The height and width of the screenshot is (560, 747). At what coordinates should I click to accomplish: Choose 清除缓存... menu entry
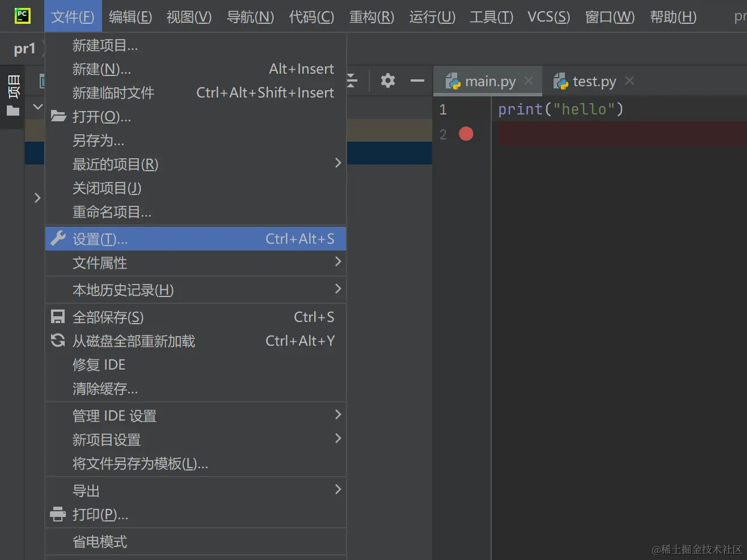196,389
